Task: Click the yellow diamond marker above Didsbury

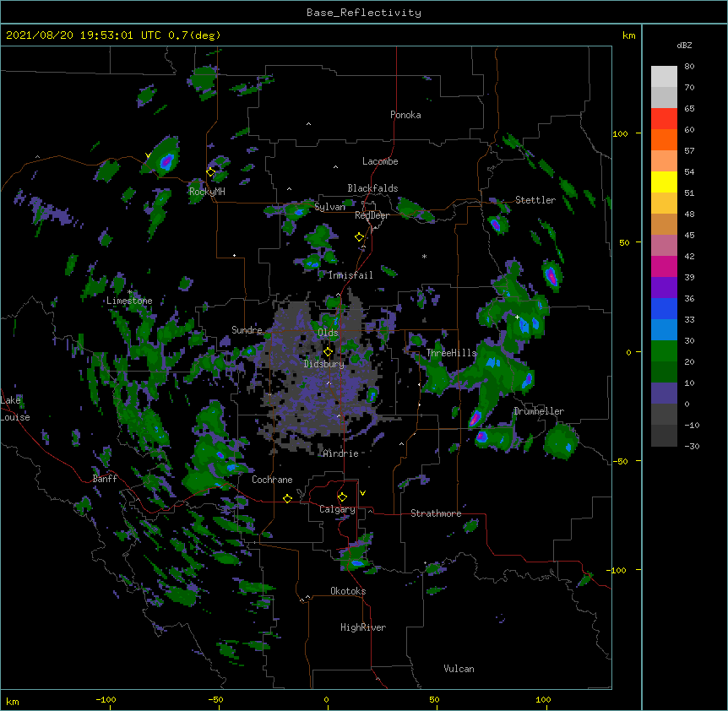Action: pos(328,352)
